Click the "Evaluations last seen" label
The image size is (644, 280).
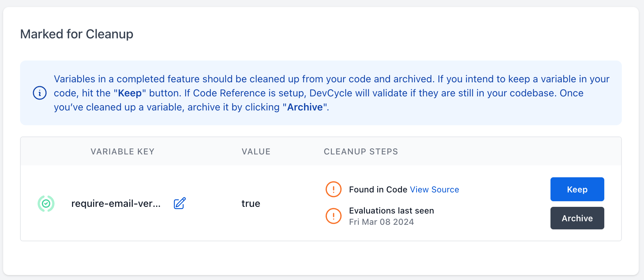[x=391, y=211]
